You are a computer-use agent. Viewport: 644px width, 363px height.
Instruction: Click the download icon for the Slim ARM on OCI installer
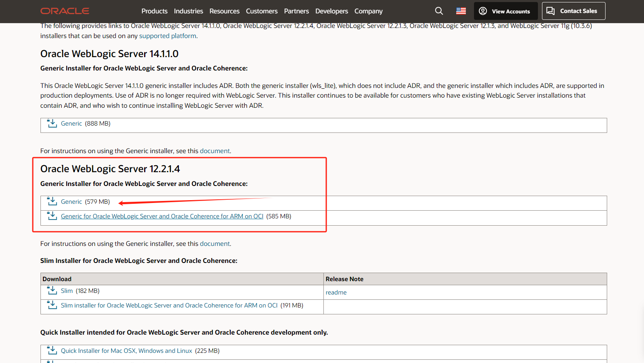pyautogui.click(x=52, y=305)
